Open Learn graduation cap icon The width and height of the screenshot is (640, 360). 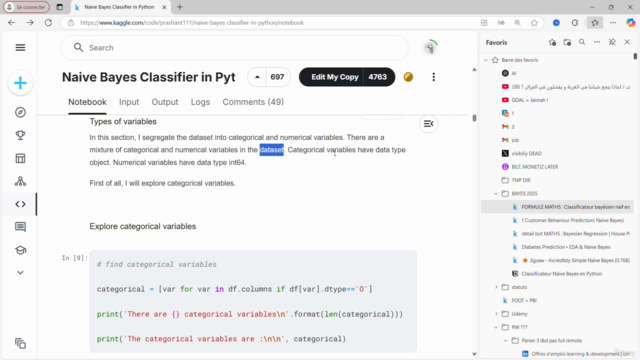[x=20, y=250]
